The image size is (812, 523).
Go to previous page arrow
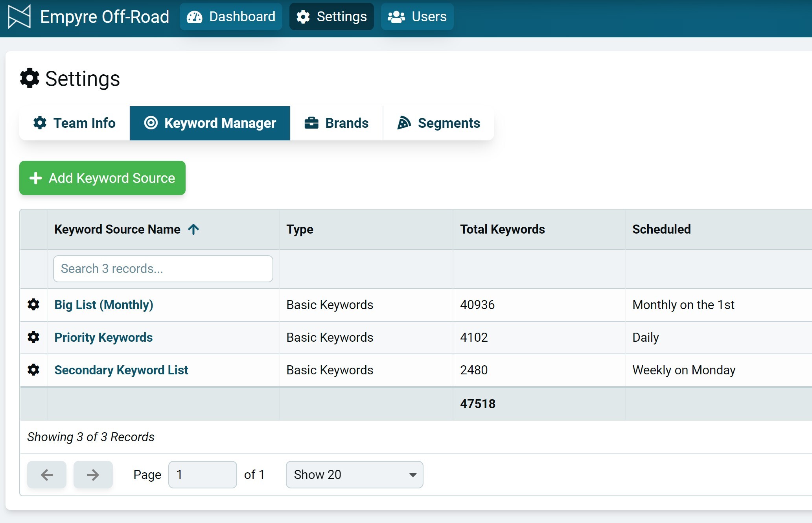point(47,475)
